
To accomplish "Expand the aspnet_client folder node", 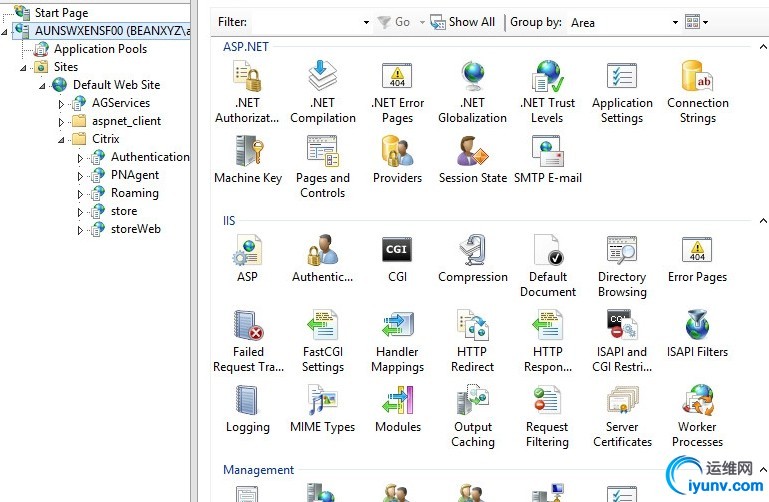I will [61, 122].
